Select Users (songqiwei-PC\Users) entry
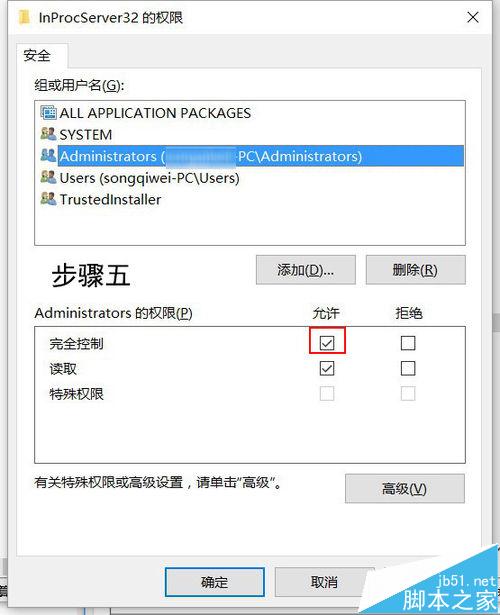The width and height of the screenshot is (500, 615). pyautogui.click(x=149, y=178)
